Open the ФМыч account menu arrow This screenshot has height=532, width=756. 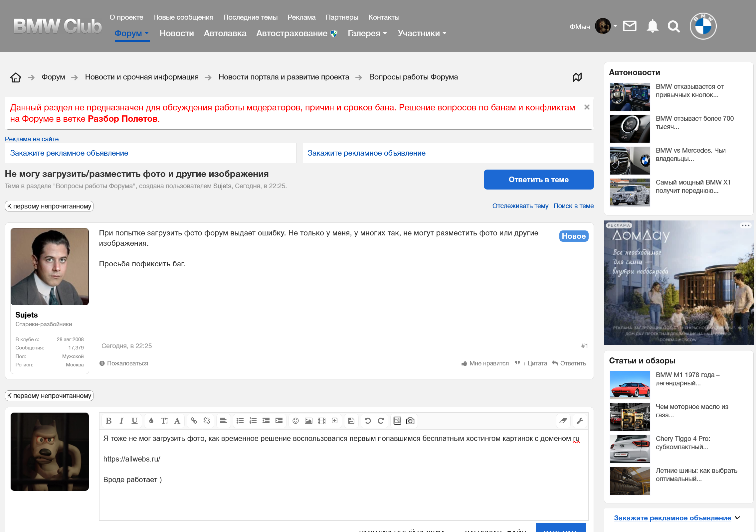pyautogui.click(x=615, y=26)
